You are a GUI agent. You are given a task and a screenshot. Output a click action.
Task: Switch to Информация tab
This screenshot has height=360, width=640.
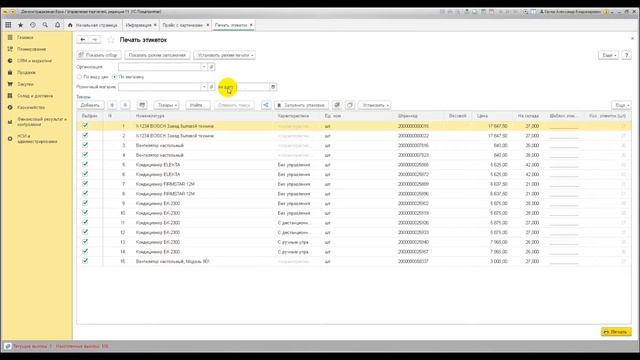[x=139, y=25]
